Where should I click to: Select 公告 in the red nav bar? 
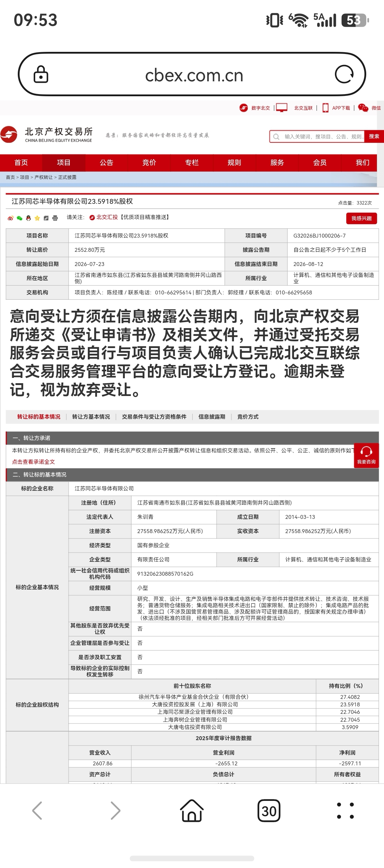[x=106, y=163]
